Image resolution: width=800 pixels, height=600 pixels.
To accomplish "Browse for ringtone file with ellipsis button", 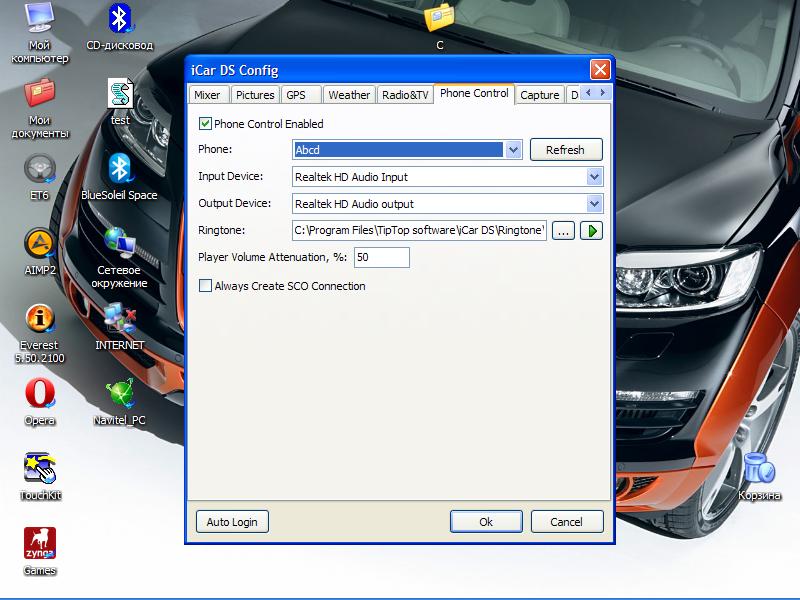I will pos(563,231).
